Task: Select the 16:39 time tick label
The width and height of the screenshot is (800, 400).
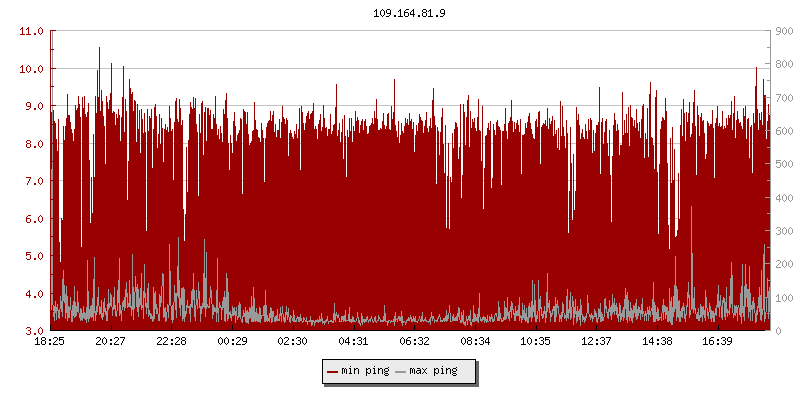Action: pos(718,341)
